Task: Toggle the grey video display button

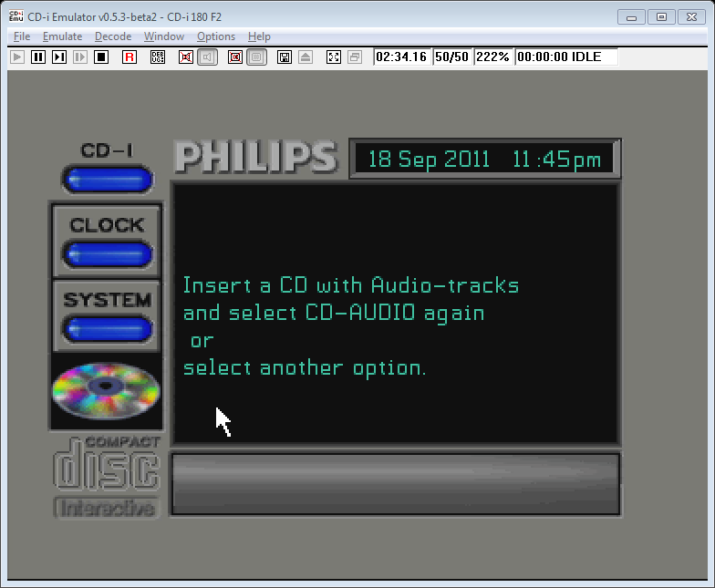Action: [257, 57]
